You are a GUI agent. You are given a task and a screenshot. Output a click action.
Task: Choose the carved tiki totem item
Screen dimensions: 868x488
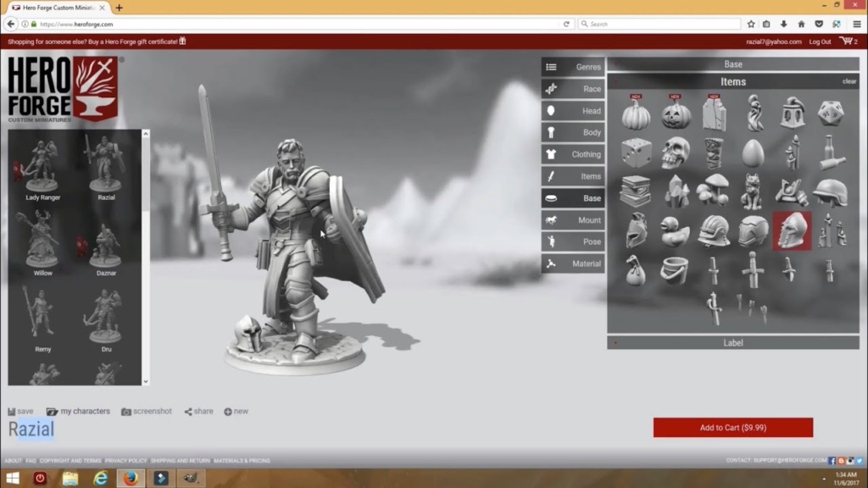(714, 152)
